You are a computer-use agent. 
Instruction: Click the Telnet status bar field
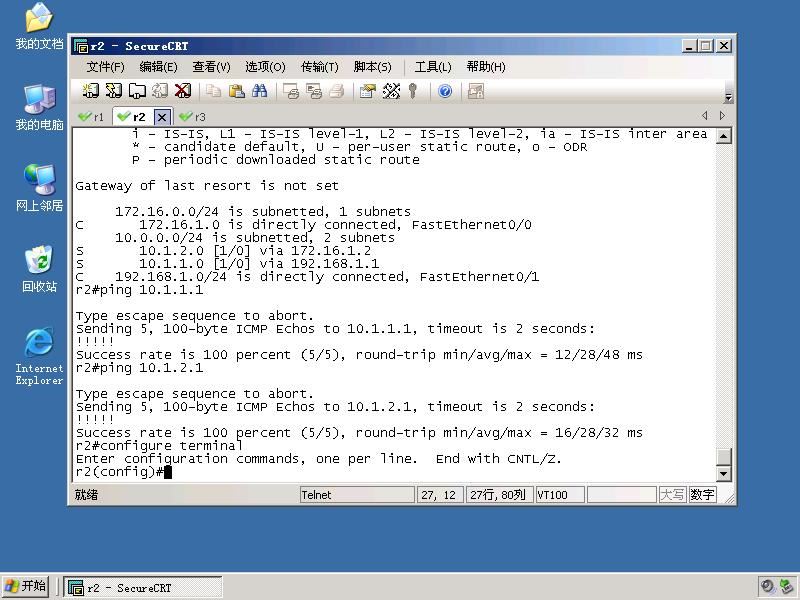pos(357,495)
